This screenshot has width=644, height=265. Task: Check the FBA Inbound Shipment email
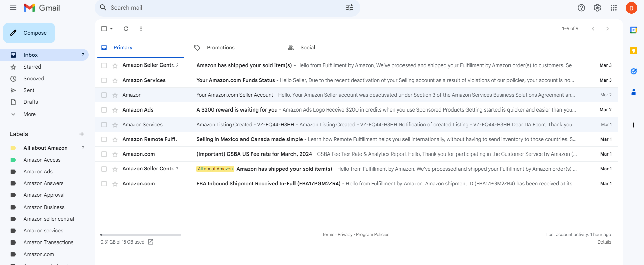pyautogui.click(x=104, y=184)
